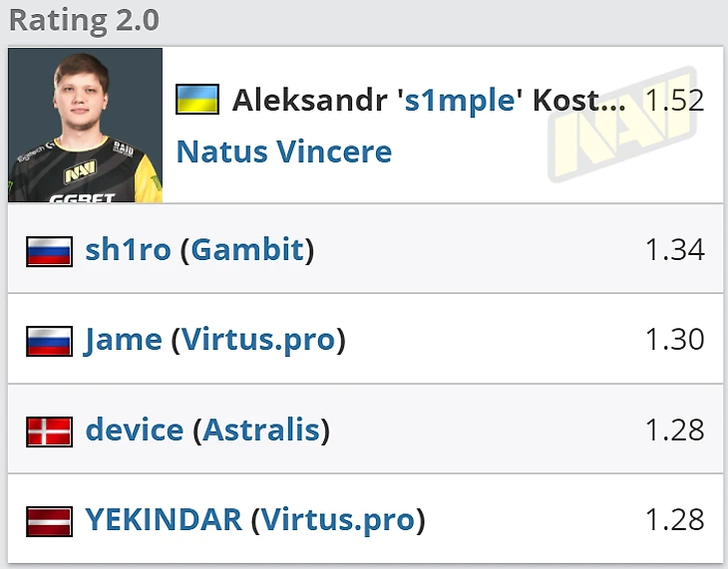Open the Natus Vincere team page
The height and width of the screenshot is (569, 728).
point(283,151)
